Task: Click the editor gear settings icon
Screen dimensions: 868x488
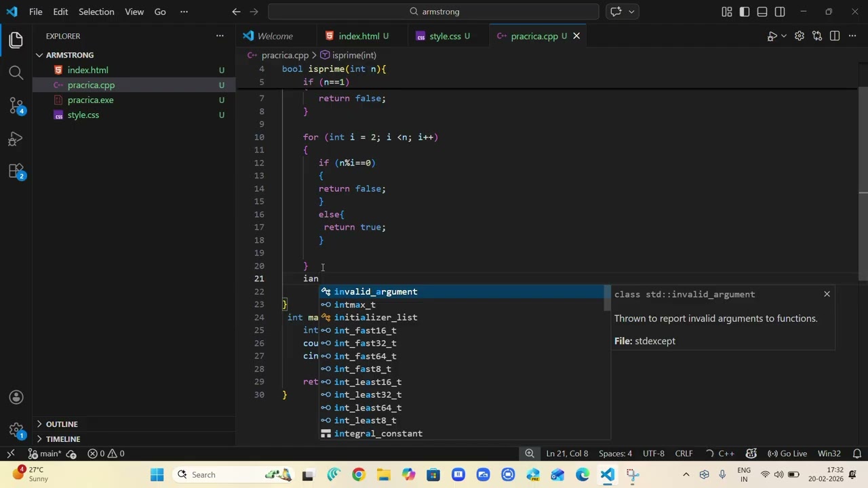Action: [800, 36]
